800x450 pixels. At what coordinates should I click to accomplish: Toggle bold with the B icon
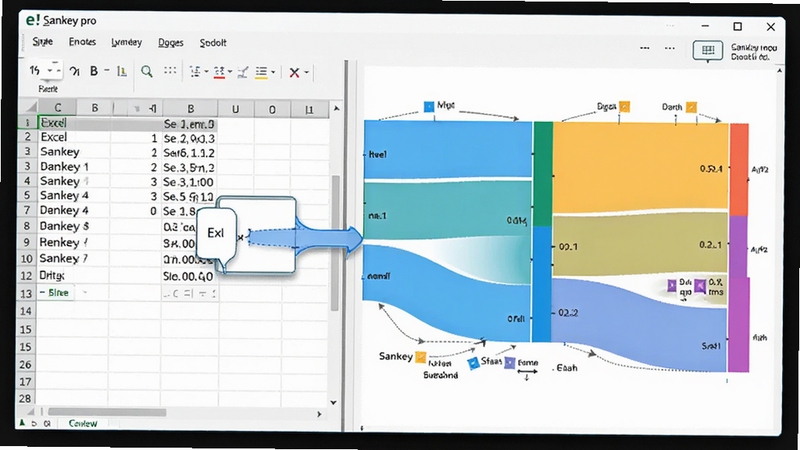click(94, 71)
